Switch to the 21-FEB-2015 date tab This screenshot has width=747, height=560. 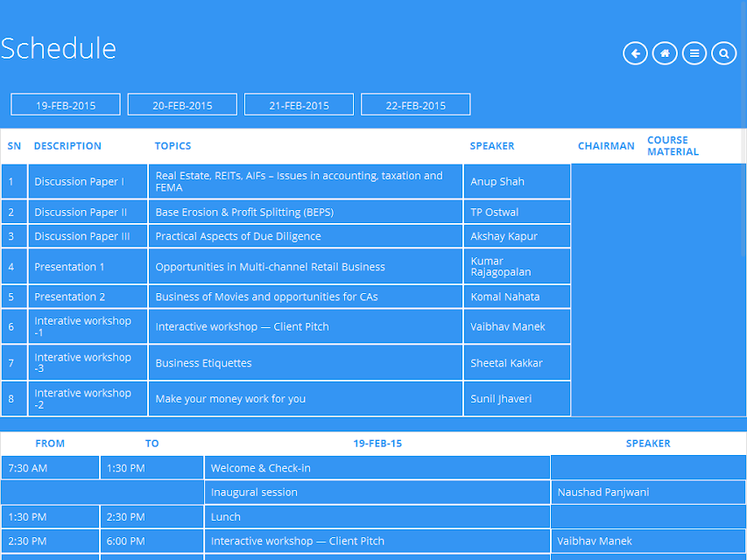click(300, 105)
